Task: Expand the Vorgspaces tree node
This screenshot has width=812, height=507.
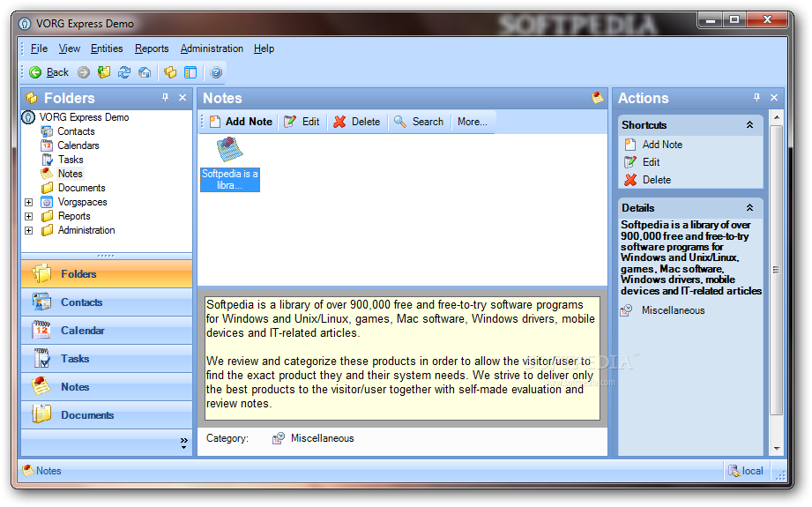Action: 29,203
